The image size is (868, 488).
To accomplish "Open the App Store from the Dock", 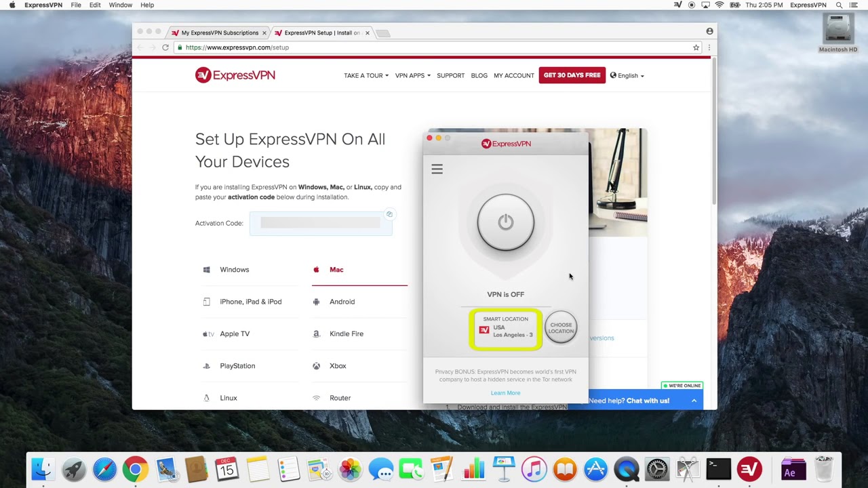I will click(595, 469).
